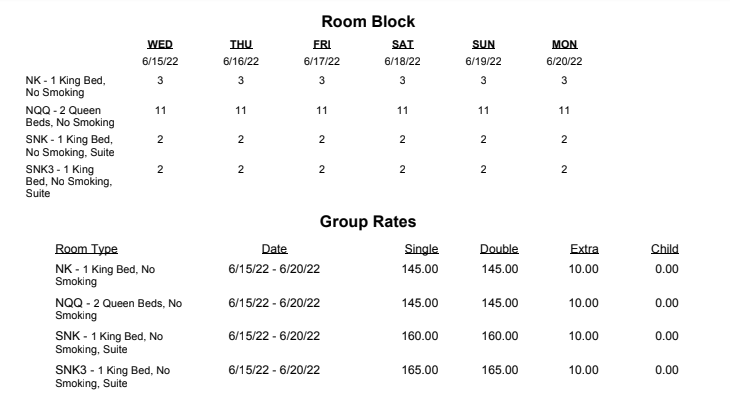The image size is (730, 396).
Task: Click the Date column header in Group Rates
Action: [274, 249]
